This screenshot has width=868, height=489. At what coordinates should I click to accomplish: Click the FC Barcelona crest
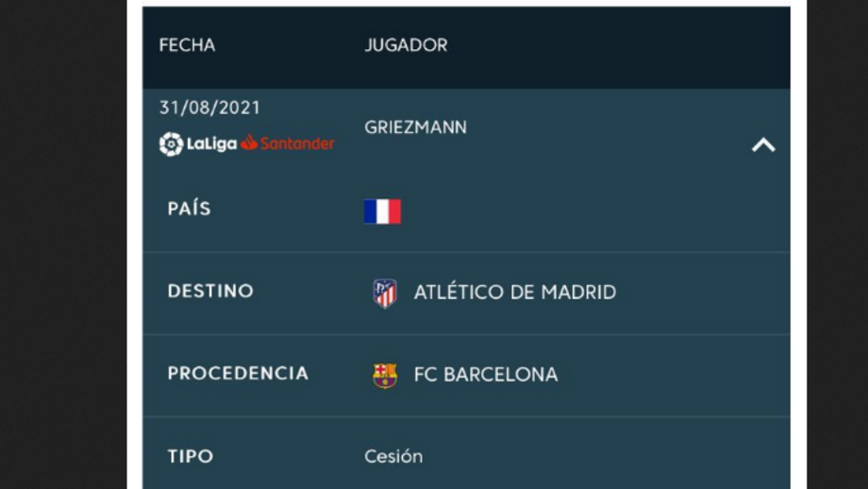click(385, 375)
